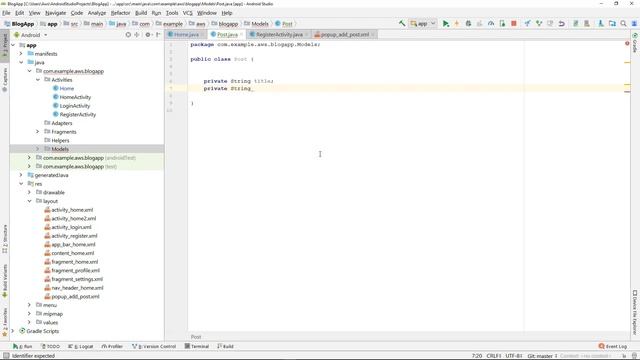The width and height of the screenshot is (640, 360).
Task: Collapse the res folder
Action: point(21,184)
